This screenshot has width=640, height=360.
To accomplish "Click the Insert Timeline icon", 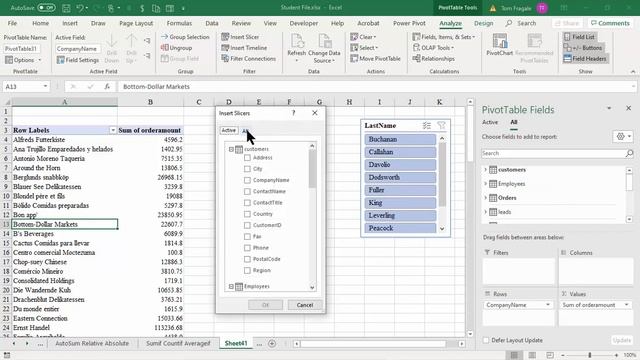I will [x=225, y=48].
